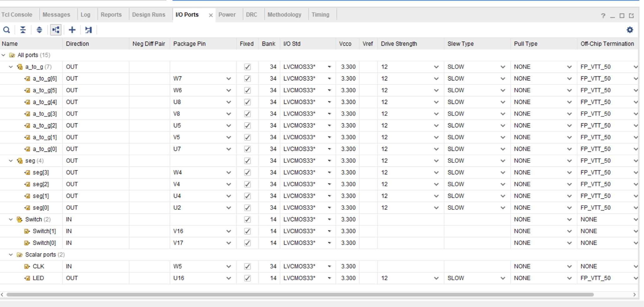This screenshot has width=644, height=307.
Task: Click the question mark help icon
Action: pos(603,16)
